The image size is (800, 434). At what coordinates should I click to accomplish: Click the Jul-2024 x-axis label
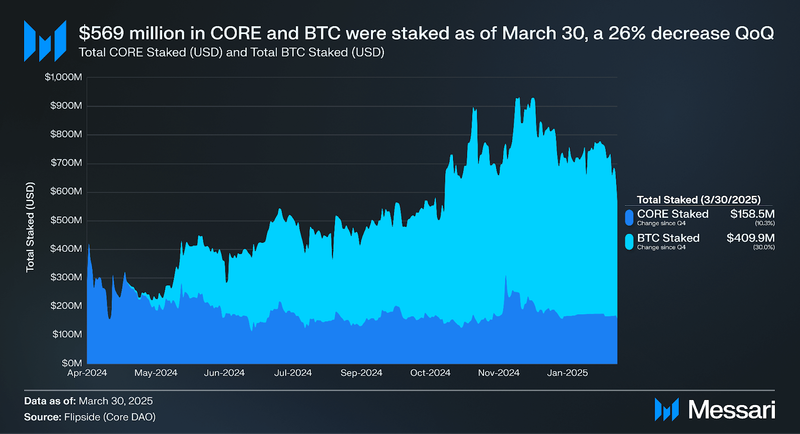293,373
